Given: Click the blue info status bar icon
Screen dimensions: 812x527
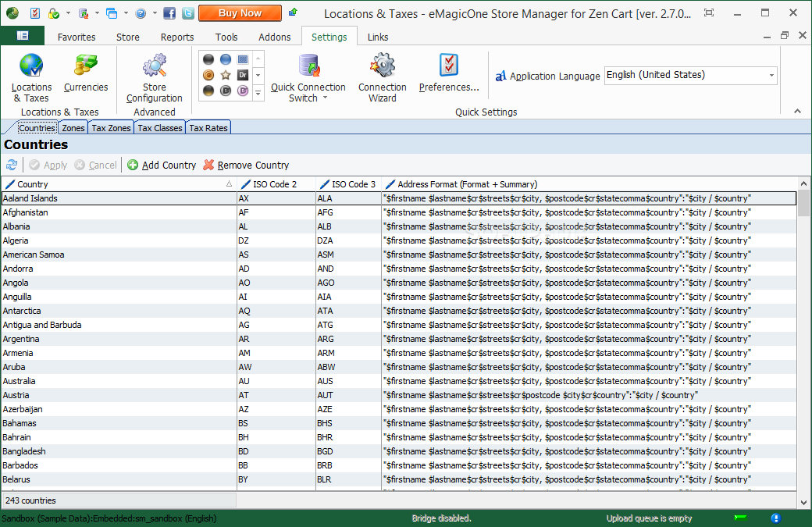Looking at the screenshot, I should (775, 518).
